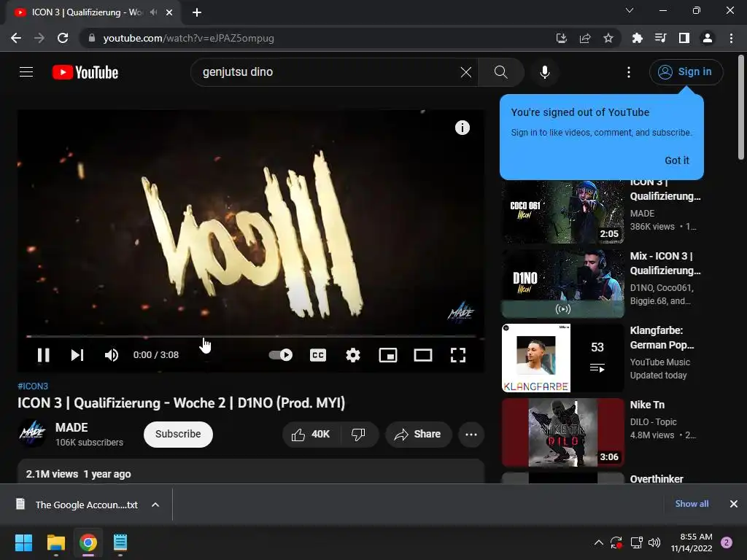Click the Sign in button
Screen dimensions: 747x560
coord(686,72)
